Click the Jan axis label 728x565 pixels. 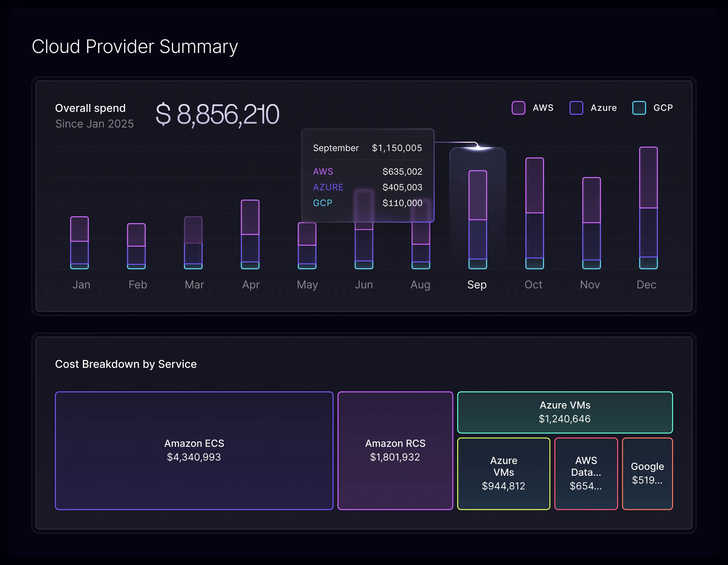point(81,285)
